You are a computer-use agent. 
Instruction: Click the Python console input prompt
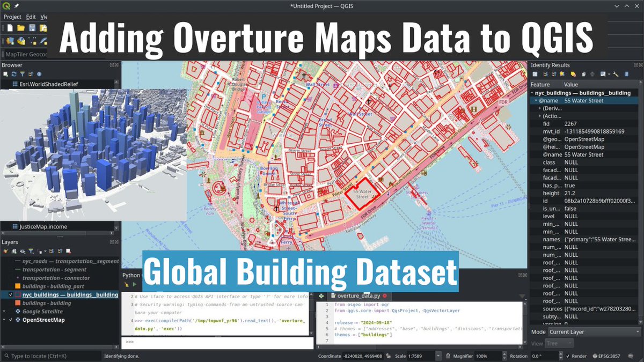coord(217,342)
